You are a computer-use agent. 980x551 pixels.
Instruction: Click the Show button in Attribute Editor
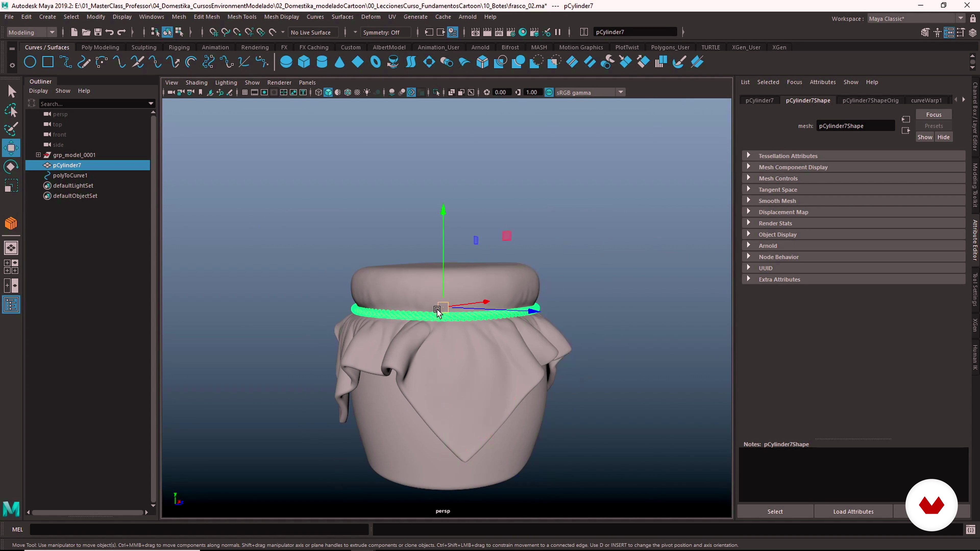[924, 137]
